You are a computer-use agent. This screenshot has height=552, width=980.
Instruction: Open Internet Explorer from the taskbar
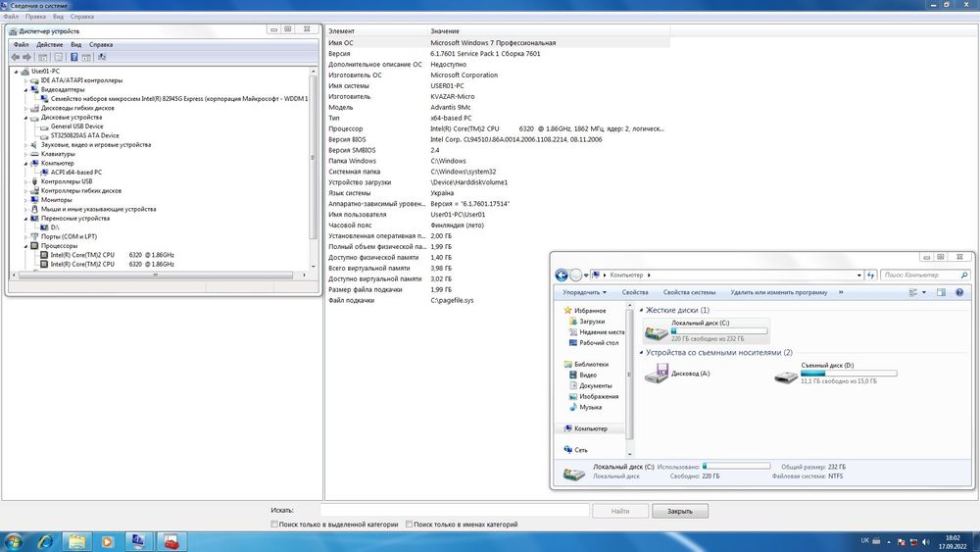point(45,540)
